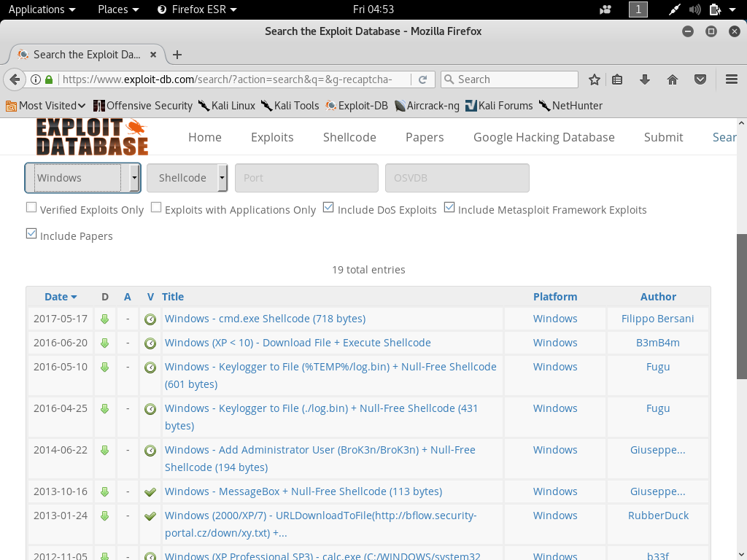Click the page vertical scrollbar thumb
Image resolution: width=747 pixels, height=560 pixels.
(742, 307)
